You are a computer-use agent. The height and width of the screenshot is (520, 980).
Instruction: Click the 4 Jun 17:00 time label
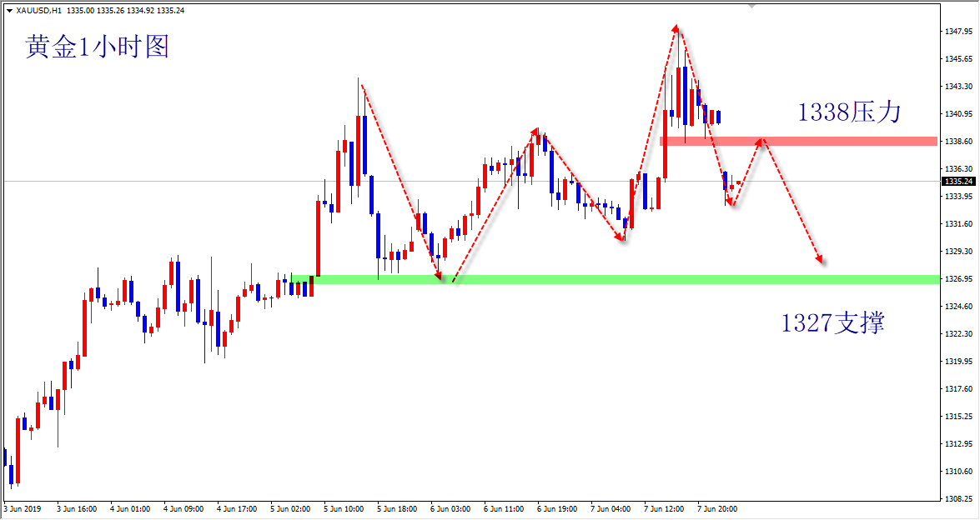[236, 507]
